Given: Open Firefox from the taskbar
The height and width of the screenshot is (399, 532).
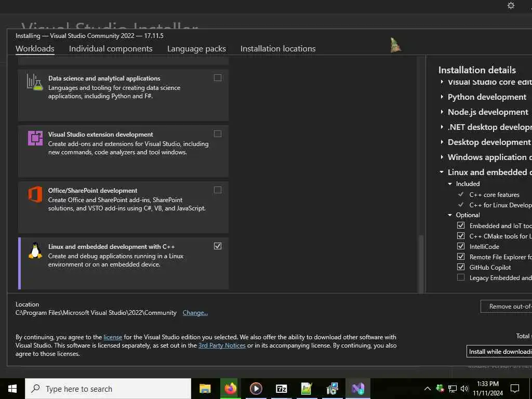Looking at the screenshot, I should pyautogui.click(x=230, y=389).
